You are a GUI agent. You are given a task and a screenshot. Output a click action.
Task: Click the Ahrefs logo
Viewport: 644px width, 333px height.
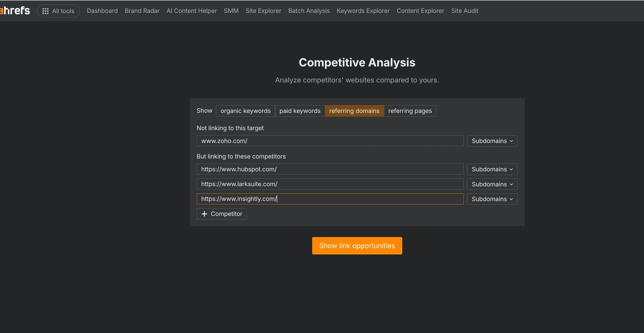pos(15,11)
